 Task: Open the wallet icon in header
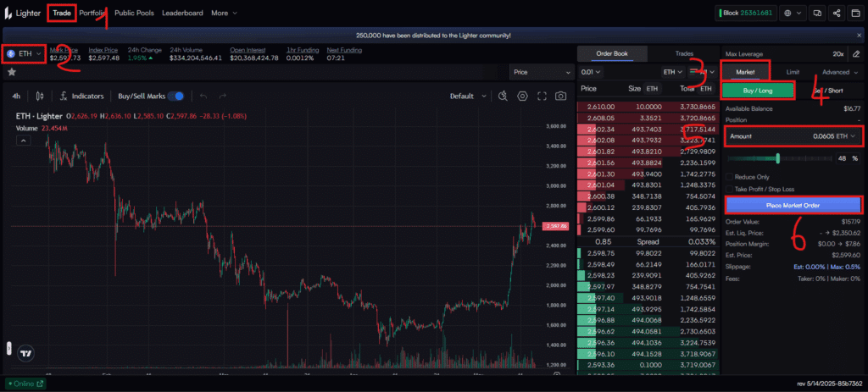click(x=856, y=13)
